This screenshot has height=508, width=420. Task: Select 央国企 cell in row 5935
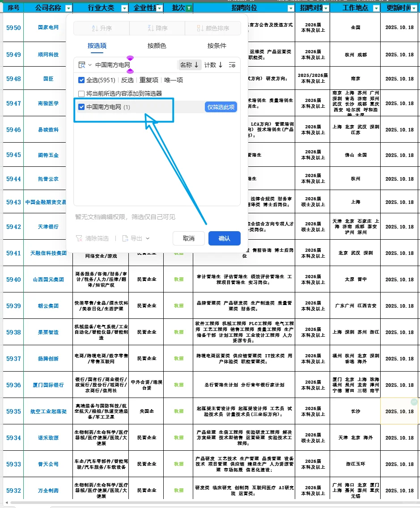click(146, 411)
